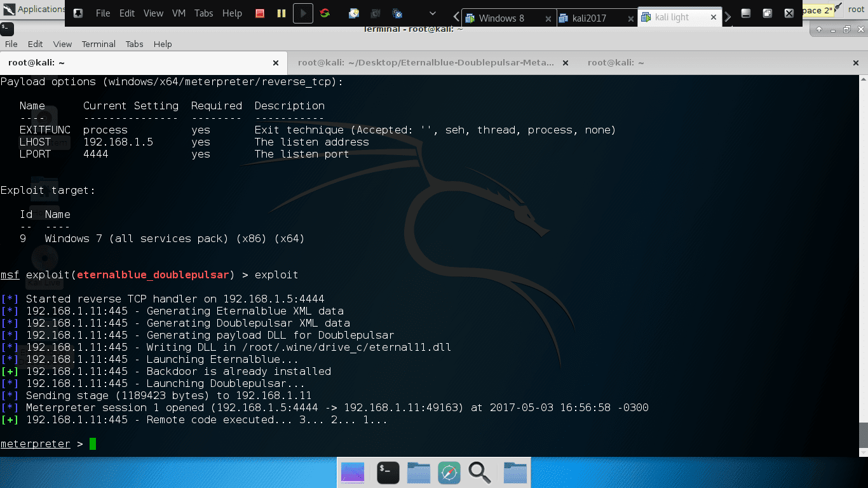Click the '/root/.wine/drive_c/eternal11.dll' path text
Image resolution: width=868 pixels, height=488 pixels.
pyautogui.click(x=347, y=347)
